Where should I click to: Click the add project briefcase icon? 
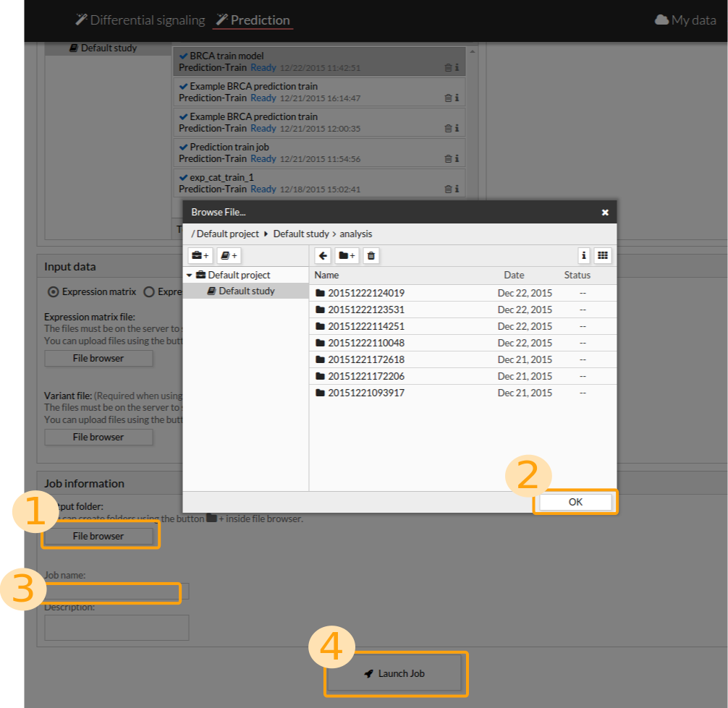pos(199,255)
